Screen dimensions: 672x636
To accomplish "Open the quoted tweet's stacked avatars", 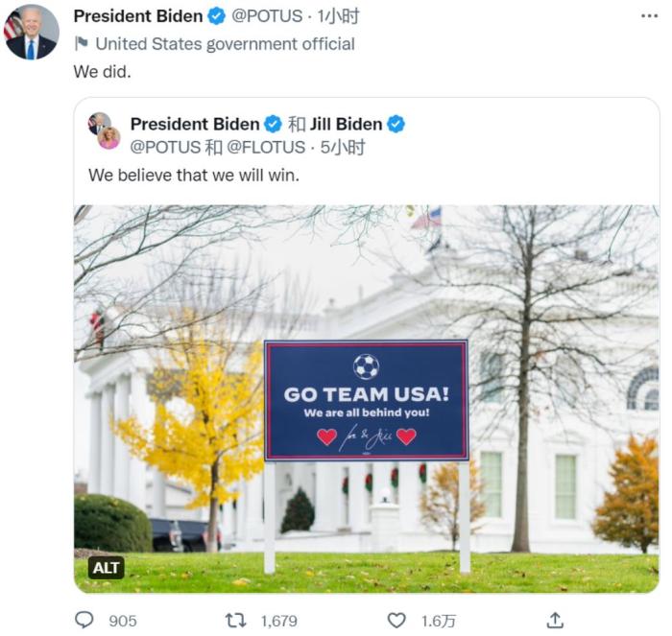I will 104,131.
